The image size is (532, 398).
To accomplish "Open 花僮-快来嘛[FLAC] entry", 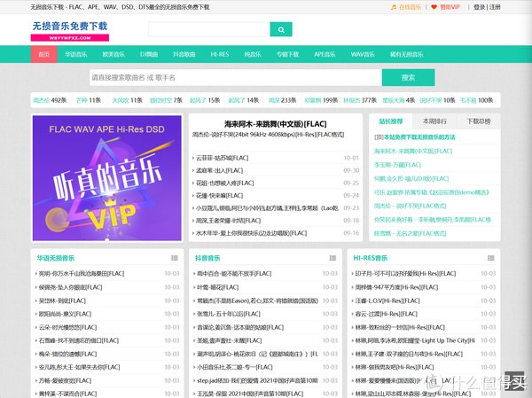I will [219, 196].
